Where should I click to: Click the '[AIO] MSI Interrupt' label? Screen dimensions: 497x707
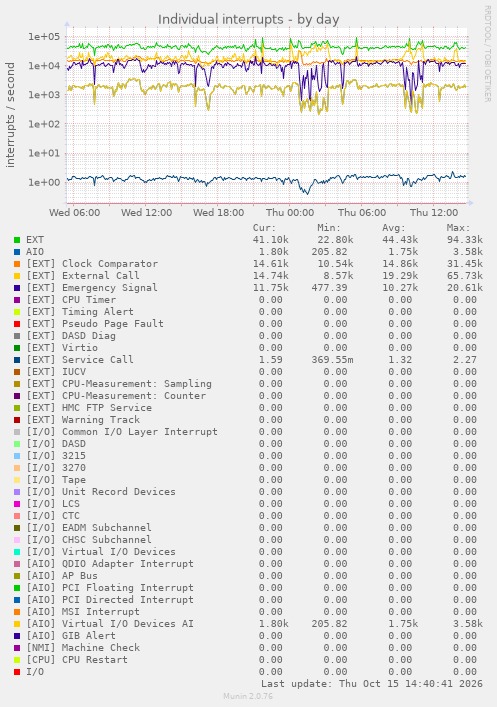(x=83, y=612)
